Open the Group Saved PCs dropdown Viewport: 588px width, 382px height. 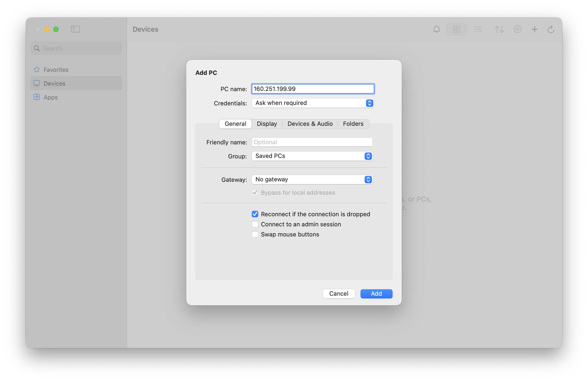(312, 156)
